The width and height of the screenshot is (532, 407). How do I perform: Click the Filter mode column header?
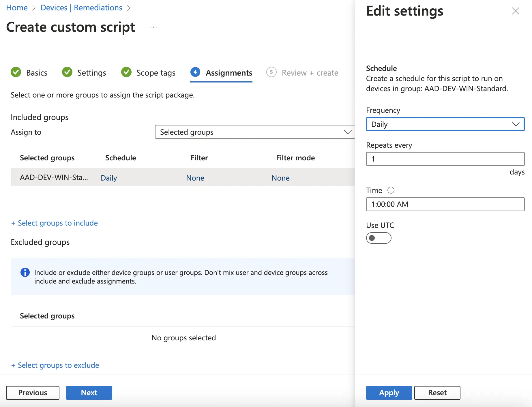tap(295, 158)
